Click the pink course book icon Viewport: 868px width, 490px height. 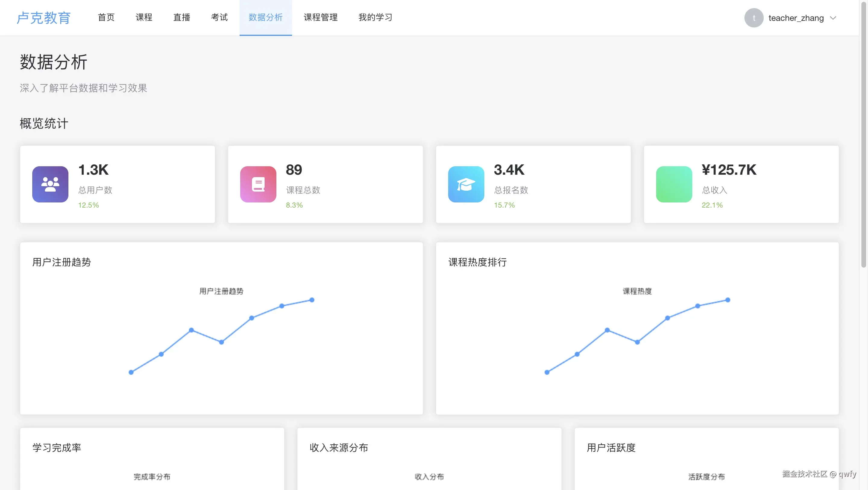pos(258,184)
